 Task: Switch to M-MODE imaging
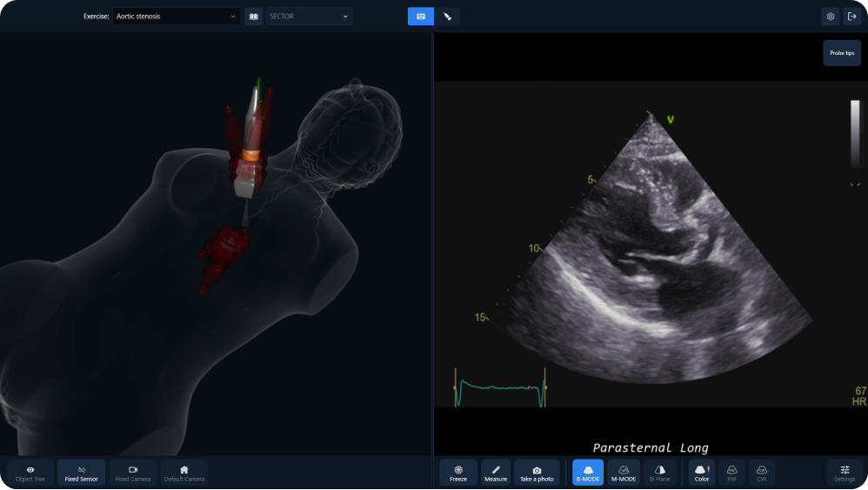624,473
